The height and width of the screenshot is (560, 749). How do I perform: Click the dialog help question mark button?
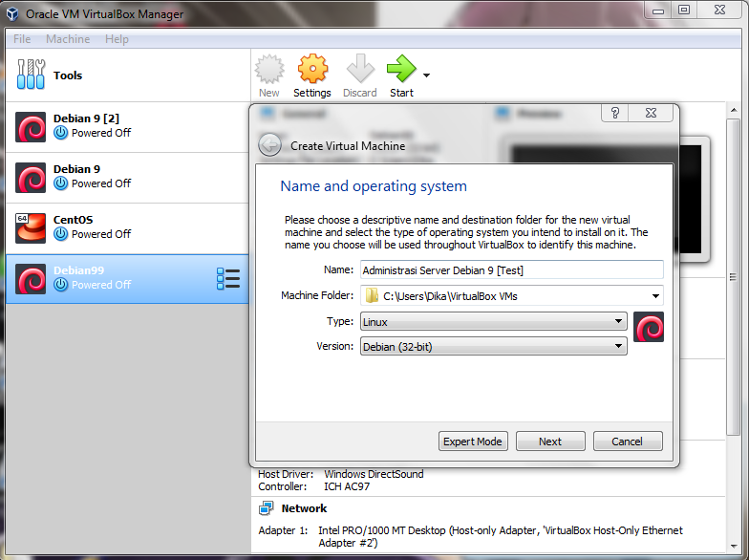click(x=615, y=113)
